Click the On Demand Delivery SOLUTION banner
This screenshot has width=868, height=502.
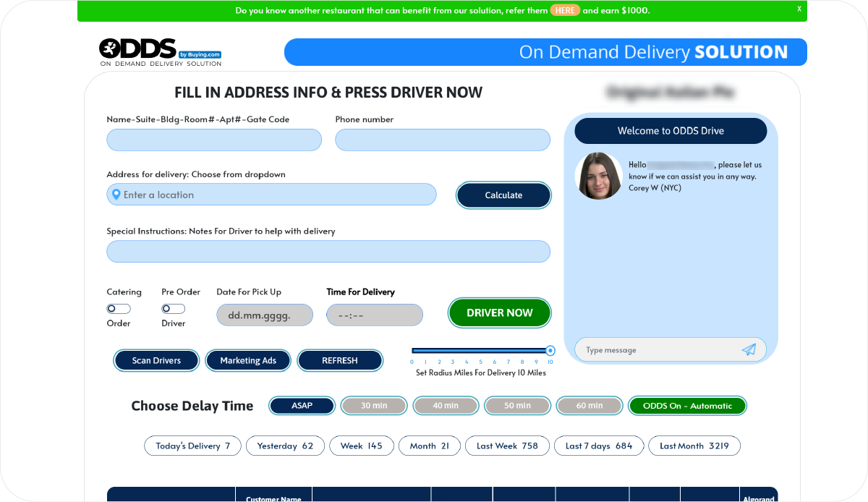click(545, 52)
